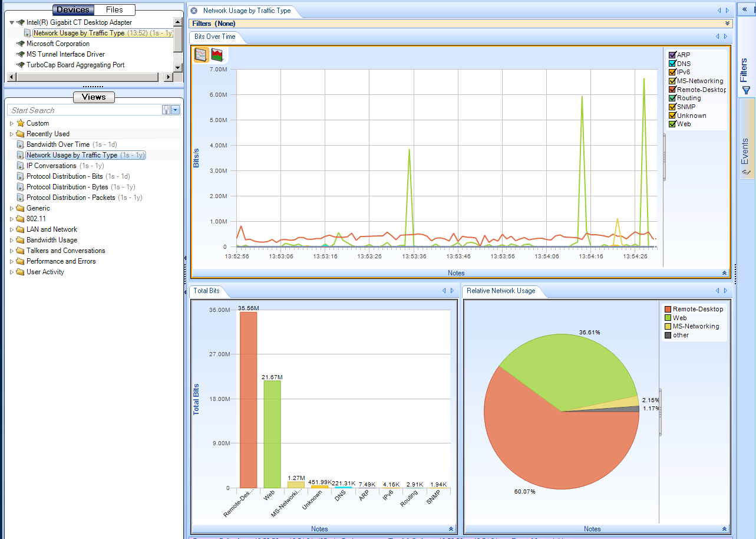Expand the User Activity folder
Screen dimensions: 756x539
pos(12,272)
